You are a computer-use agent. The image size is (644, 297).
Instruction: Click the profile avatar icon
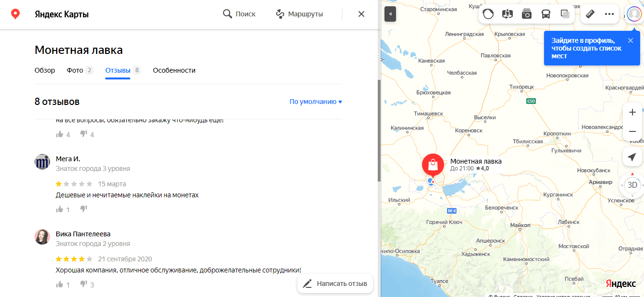(634, 13)
